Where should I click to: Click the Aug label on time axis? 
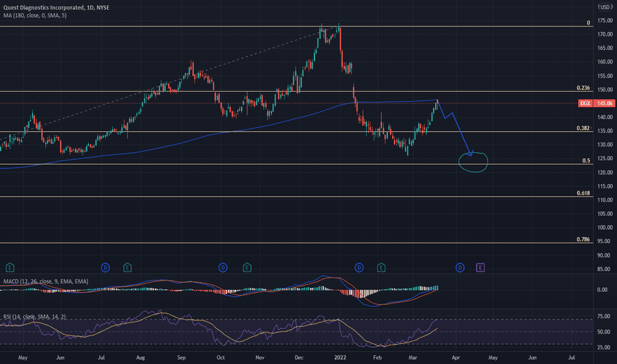[140, 357]
